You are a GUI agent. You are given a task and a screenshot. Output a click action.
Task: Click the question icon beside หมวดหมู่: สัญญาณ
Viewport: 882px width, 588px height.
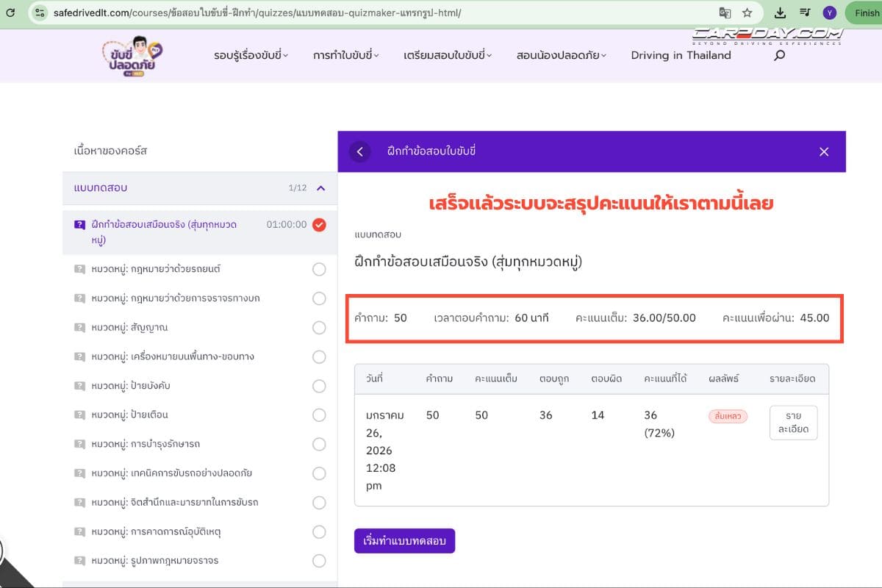(79, 328)
